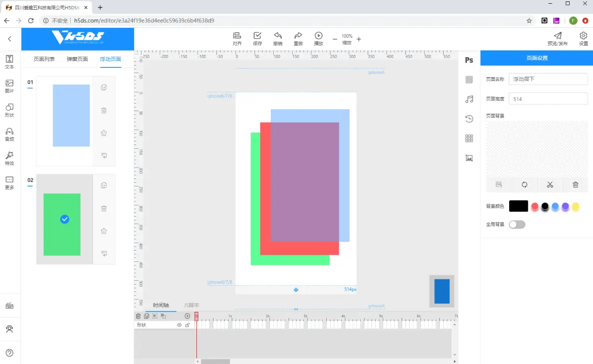This screenshot has width=593, height=364.
Task: Select the 图片 image tool
Action: (9, 86)
